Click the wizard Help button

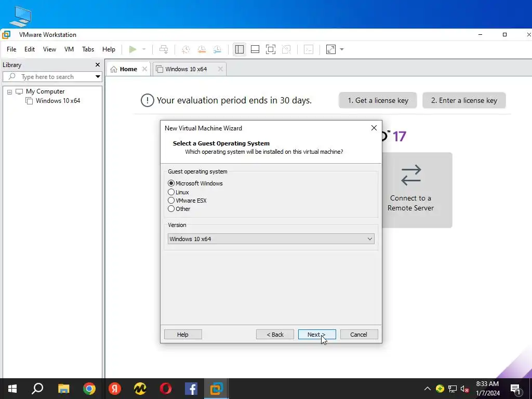click(183, 335)
